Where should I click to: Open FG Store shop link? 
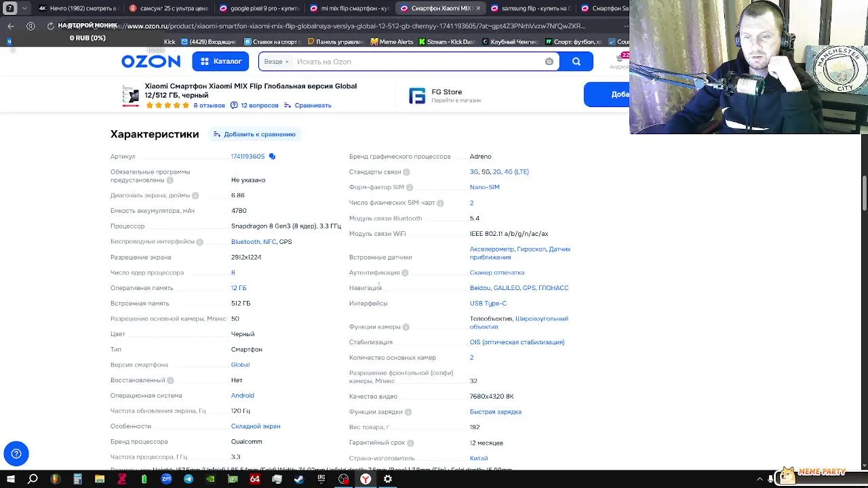(446, 92)
